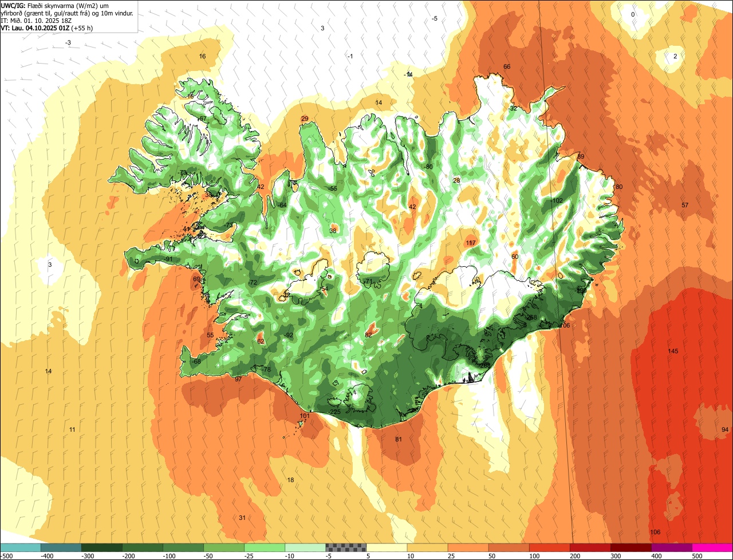The width and height of the screenshot is (733, 560).
Task: Click the legend swatch between 100 and 200
Action: 550,547
